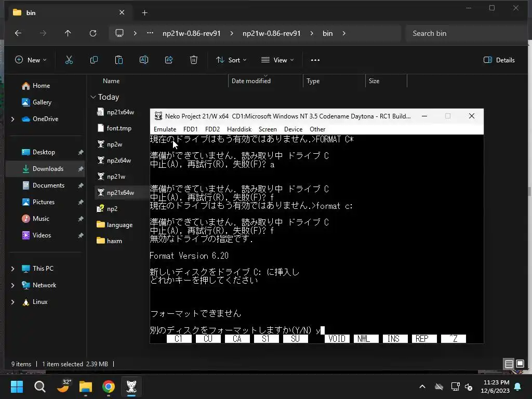This screenshot has width=532, height=399.
Task: Open the FDD1 menu
Action: 190,129
